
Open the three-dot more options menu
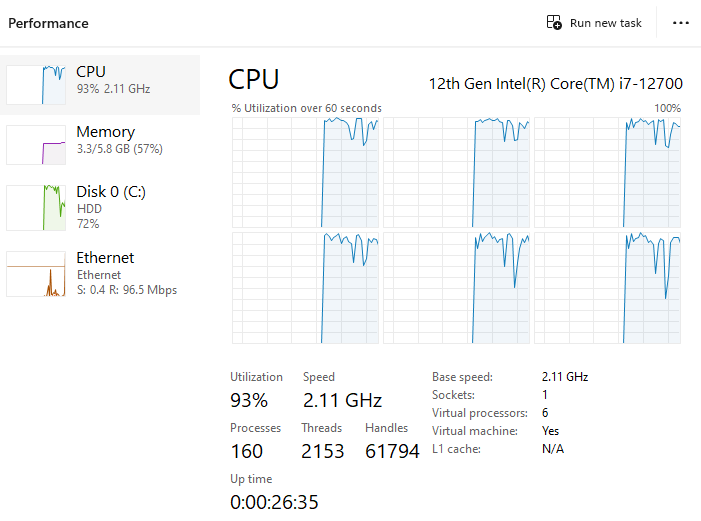click(x=681, y=23)
